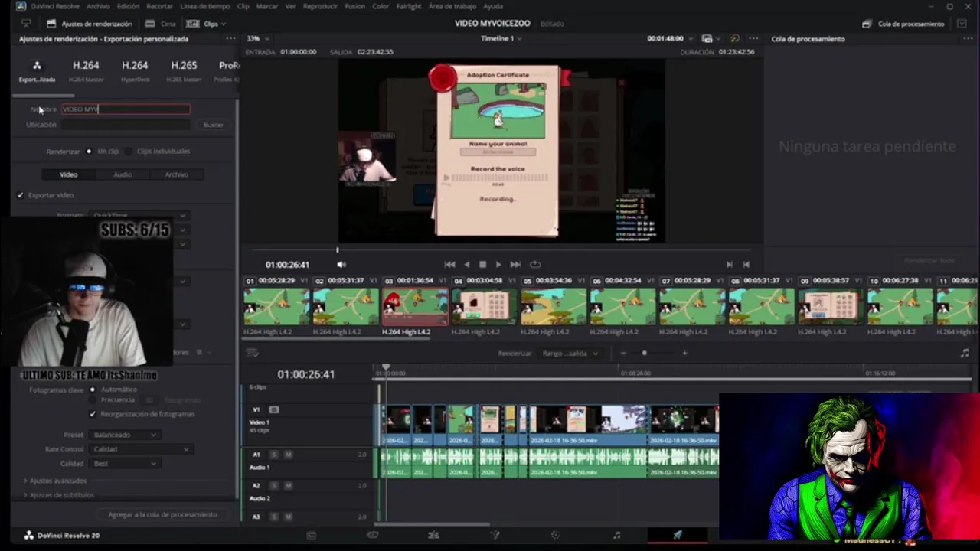Open the Fairlight page music note icon
980x551 pixels.
click(x=616, y=536)
